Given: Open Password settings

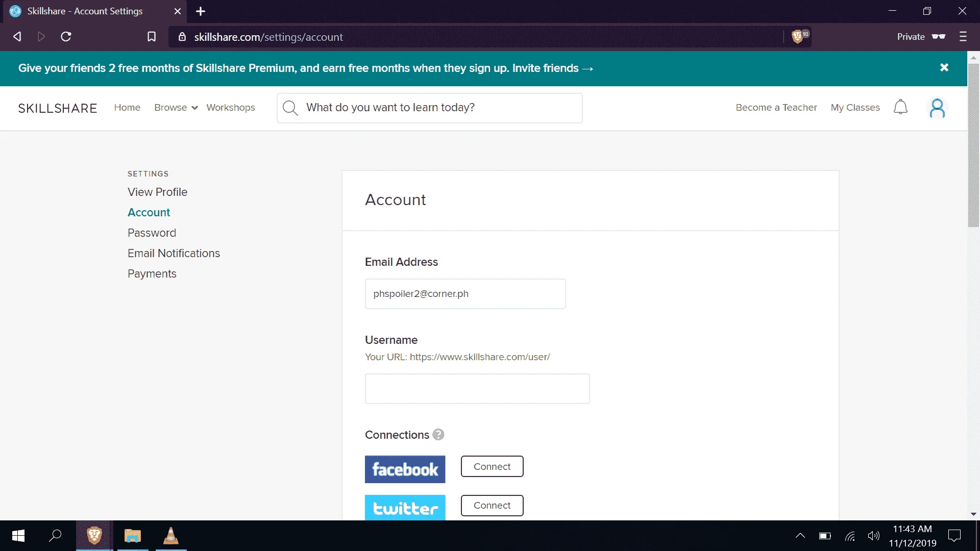Looking at the screenshot, I should (x=152, y=233).
